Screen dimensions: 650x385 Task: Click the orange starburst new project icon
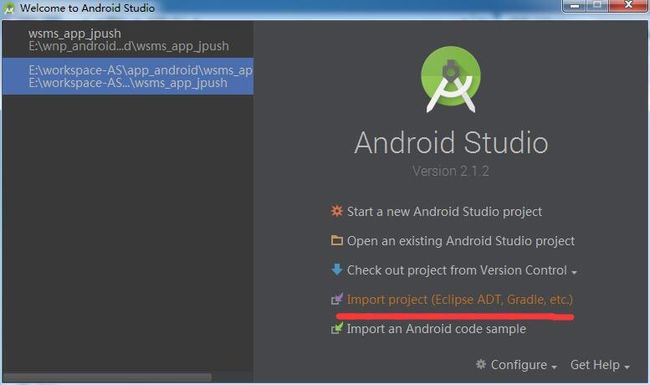337,211
